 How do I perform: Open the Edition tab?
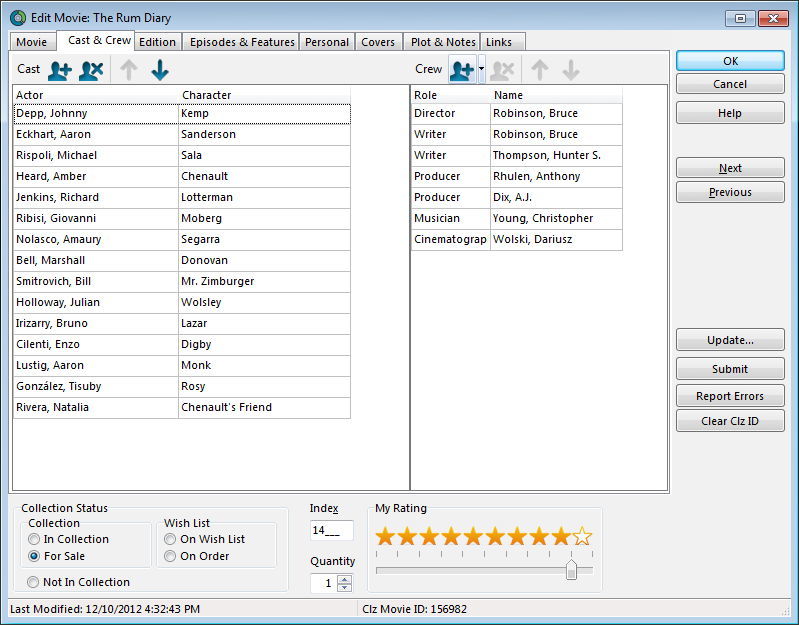click(157, 42)
